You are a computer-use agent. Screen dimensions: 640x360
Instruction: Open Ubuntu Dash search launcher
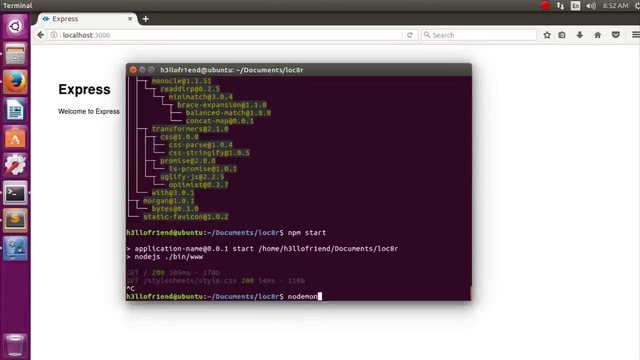click(x=15, y=27)
